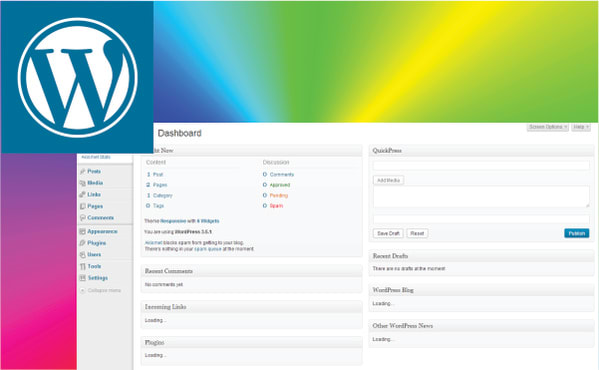Click the blue Publish button
The width and height of the screenshot is (599, 370).
click(576, 233)
